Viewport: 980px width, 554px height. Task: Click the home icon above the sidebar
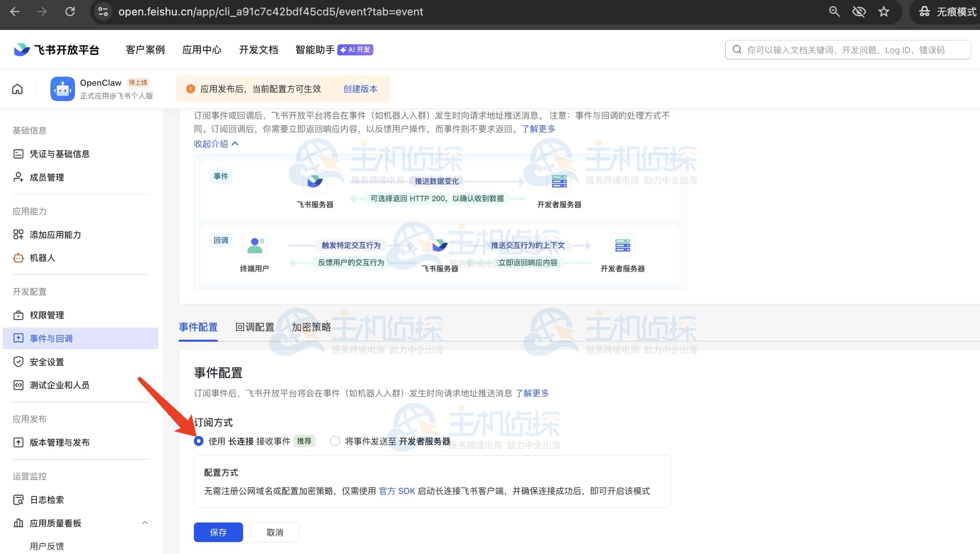17,88
